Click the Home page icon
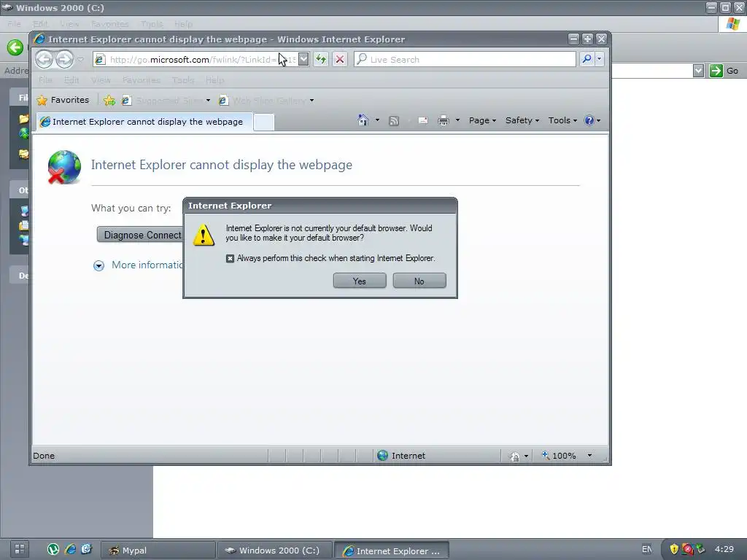The image size is (747, 560). pyautogui.click(x=363, y=120)
